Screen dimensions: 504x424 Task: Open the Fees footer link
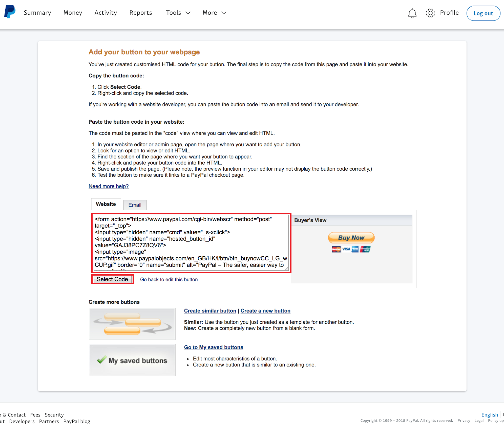[35, 415]
